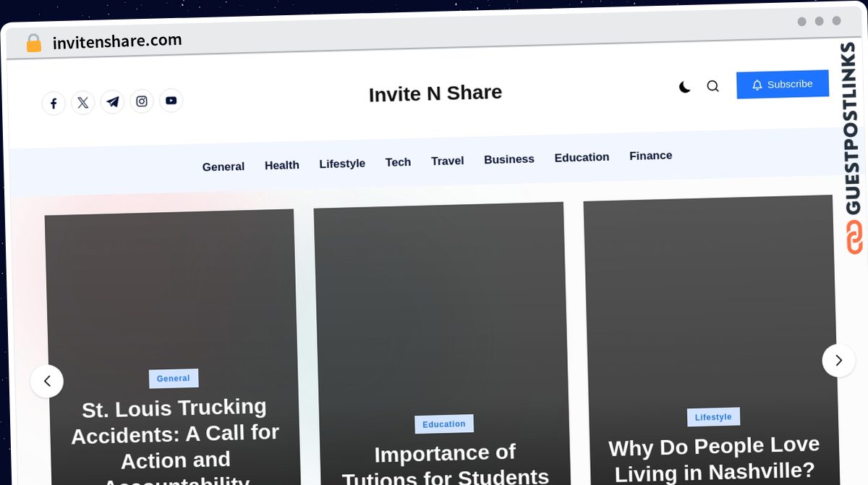The image size is (868, 485).
Task: Click the General category tag on first card
Action: tap(174, 378)
